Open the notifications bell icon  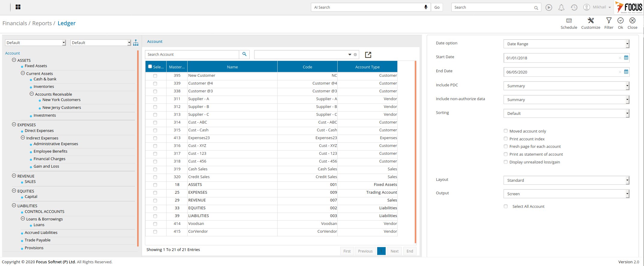click(561, 7)
